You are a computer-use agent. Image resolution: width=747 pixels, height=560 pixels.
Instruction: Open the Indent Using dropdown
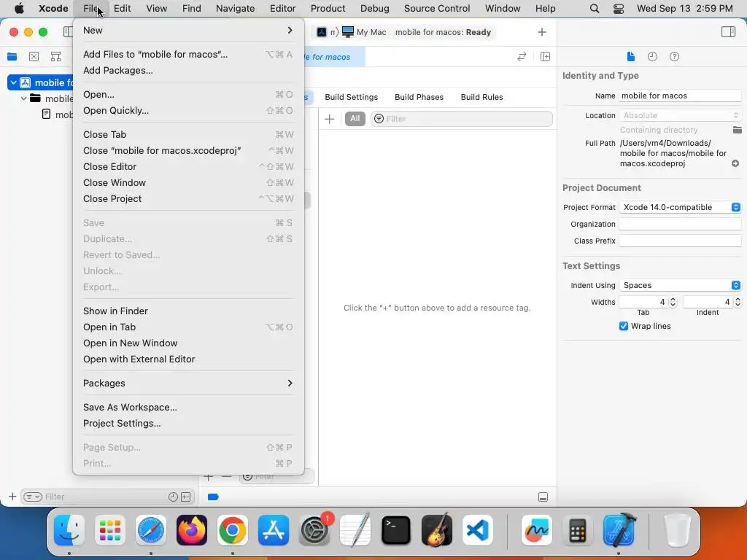pyautogui.click(x=680, y=285)
